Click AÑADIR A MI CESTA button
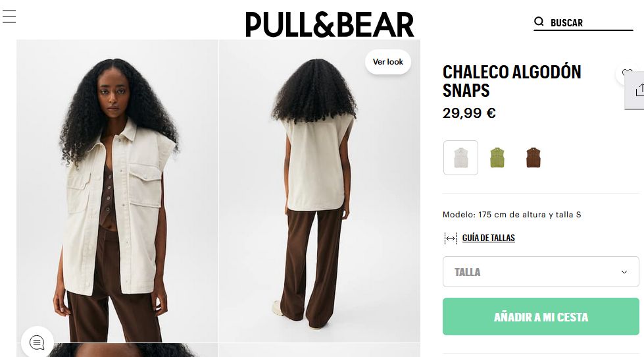This screenshot has height=357, width=644. pyautogui.click(x=541, y=317)
